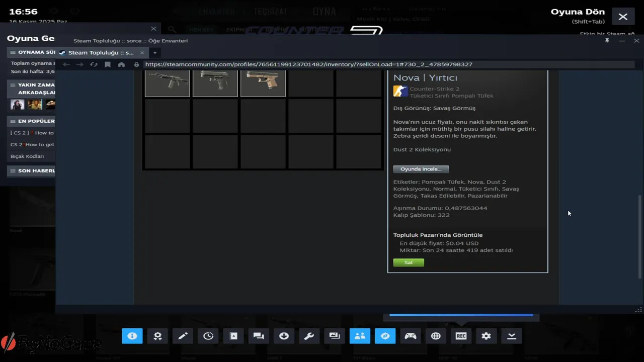
Task: Click the inventory page vertical scrollbar
Action: [x=640, y=236]
